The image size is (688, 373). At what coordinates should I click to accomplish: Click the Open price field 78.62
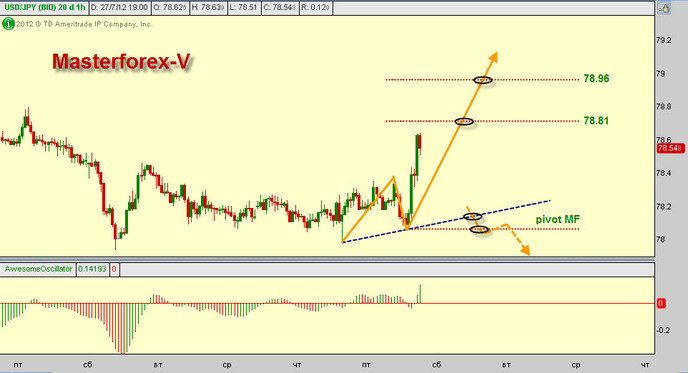[170, 8]
